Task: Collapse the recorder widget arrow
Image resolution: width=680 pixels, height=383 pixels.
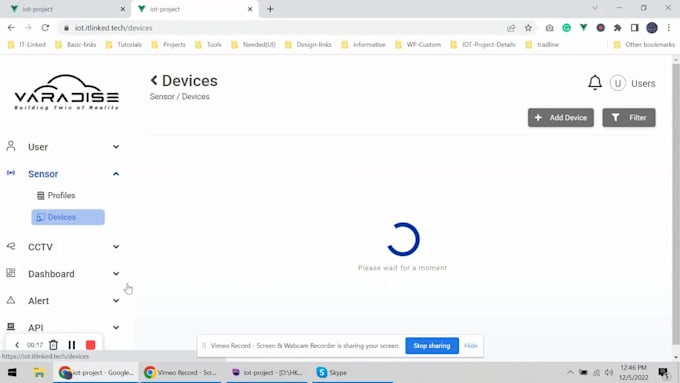Action: pyautogui.click(x=17, y=345)
